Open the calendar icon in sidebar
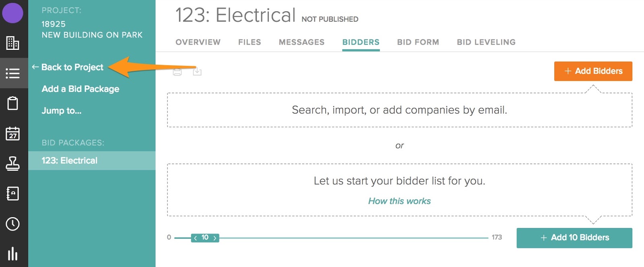The image size is (644, 267). pyautogui.click(x=12, y=133)
